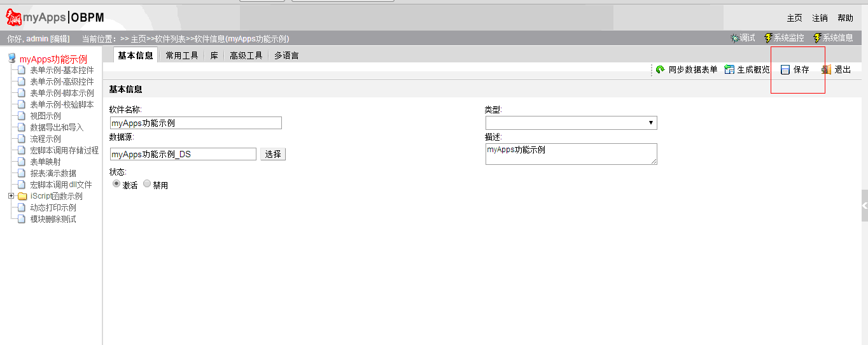Click the 生成概览 generate overview icon
The width and height of the screenshot is (868, 345).
pyautogui.click(x=729, y=69)
